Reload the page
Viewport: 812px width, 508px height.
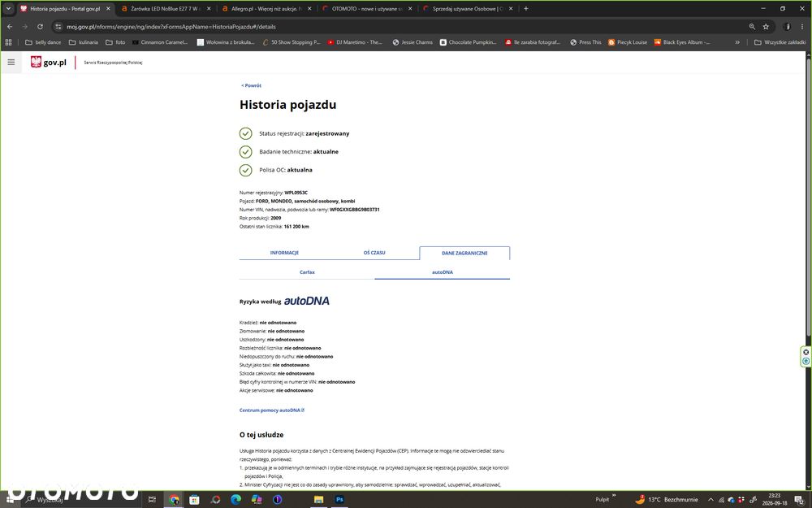coord(40,27)
